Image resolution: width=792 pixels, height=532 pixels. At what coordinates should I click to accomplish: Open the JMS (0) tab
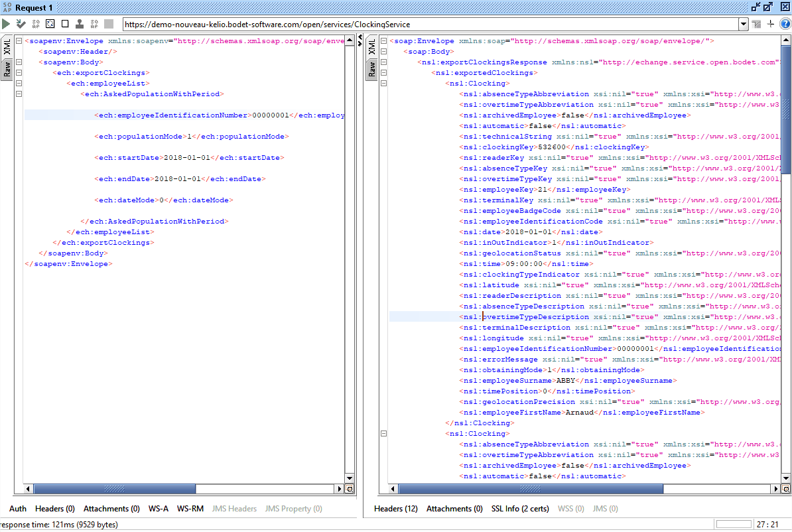(x=605, y=509)
